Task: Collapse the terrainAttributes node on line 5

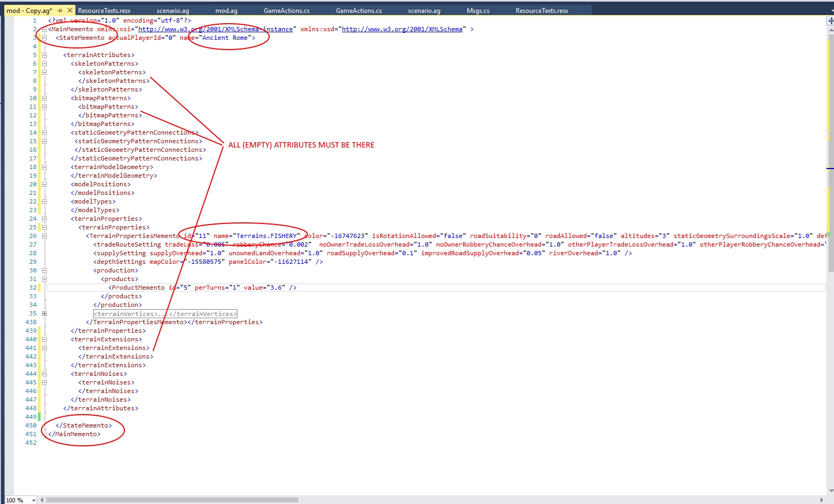Action: pyautogui.click(x=44, y=55)
